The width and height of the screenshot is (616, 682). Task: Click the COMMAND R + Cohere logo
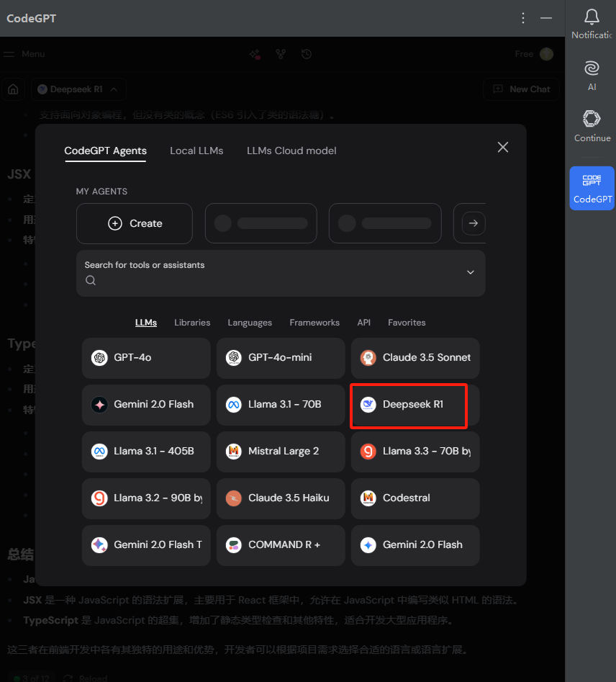[234, 544]
